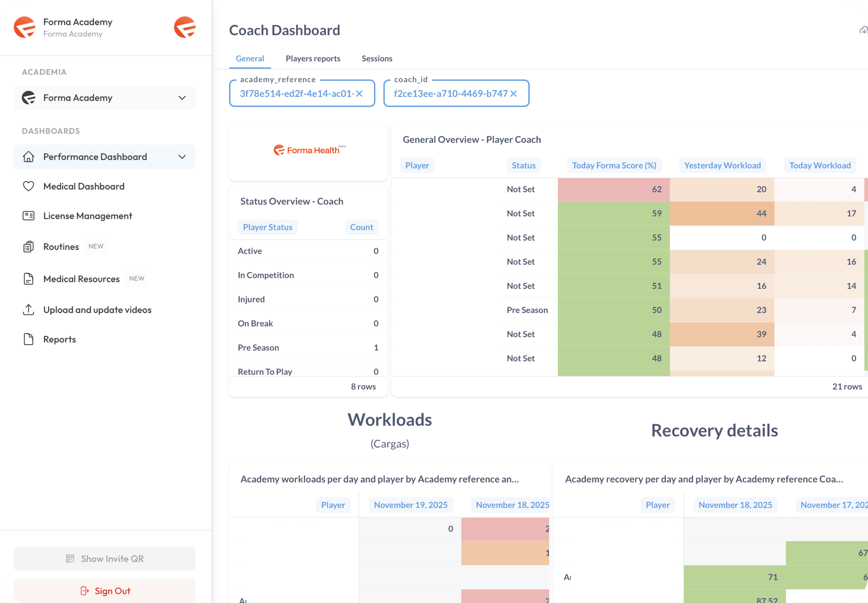868x603 pixels.
Task: Click the 21 rows label
Action: 847,387
